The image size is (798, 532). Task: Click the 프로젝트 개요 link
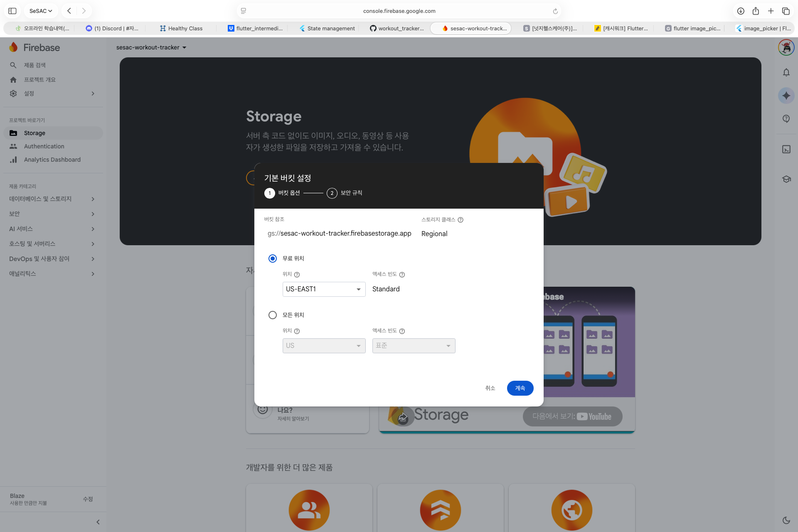39,80
